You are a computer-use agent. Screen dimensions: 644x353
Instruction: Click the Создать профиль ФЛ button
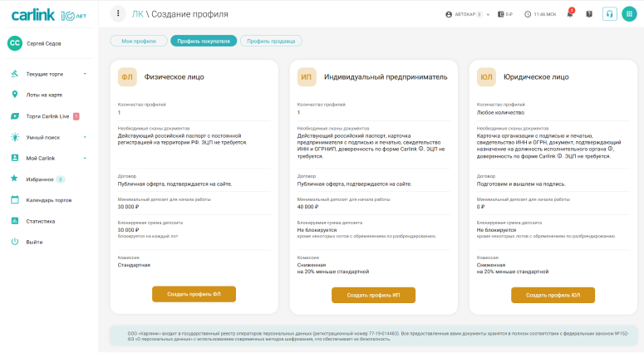[x=194, y=294]
